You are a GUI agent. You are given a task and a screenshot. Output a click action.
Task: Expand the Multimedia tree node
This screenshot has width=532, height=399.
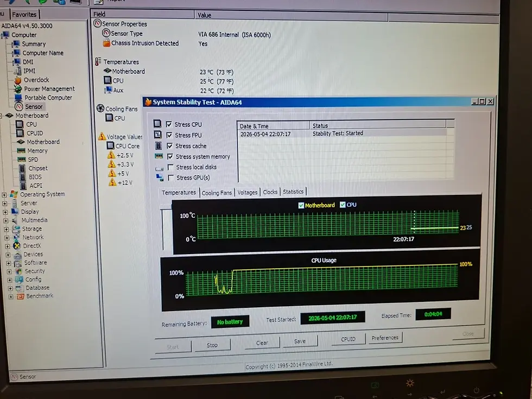click(6, 220)
